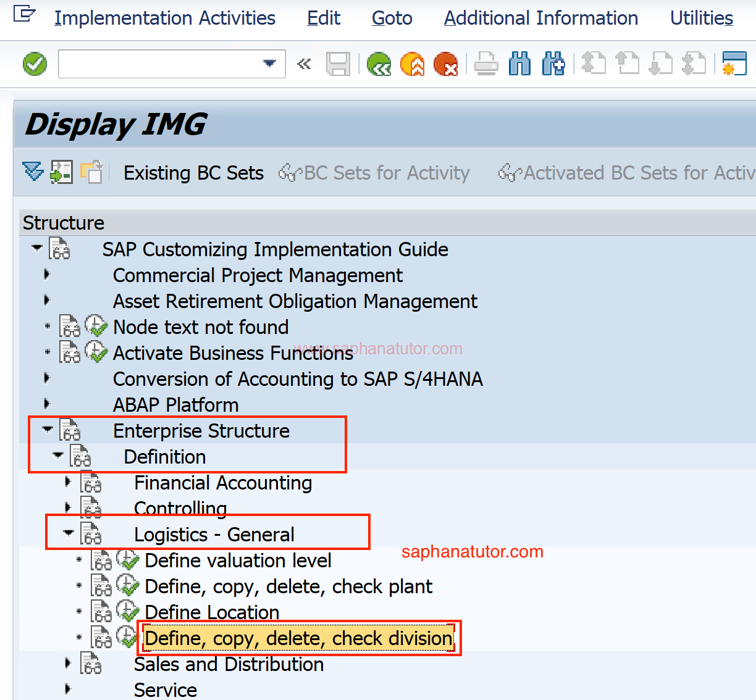This screenshot has height=700, width=756.
Task: Select the ABAP Platform tree label
Action: (x=175, y=405)
